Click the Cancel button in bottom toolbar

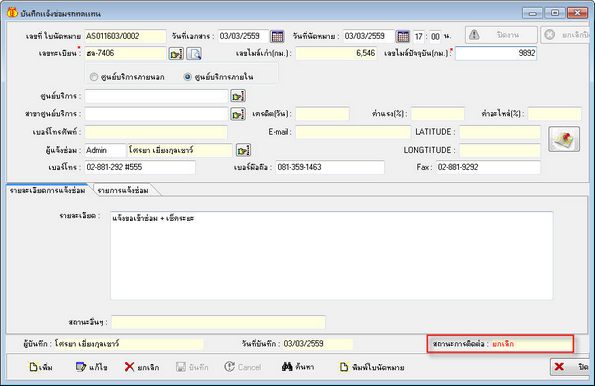242,367
